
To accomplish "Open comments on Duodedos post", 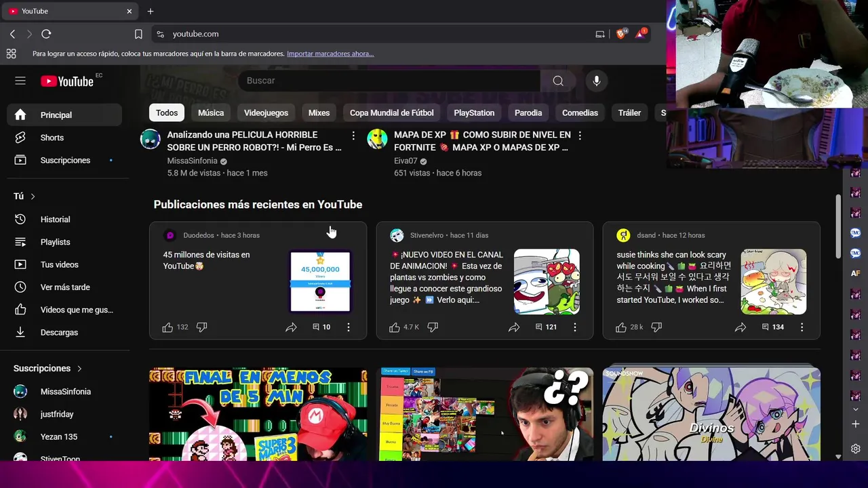I will click(321, 327).
